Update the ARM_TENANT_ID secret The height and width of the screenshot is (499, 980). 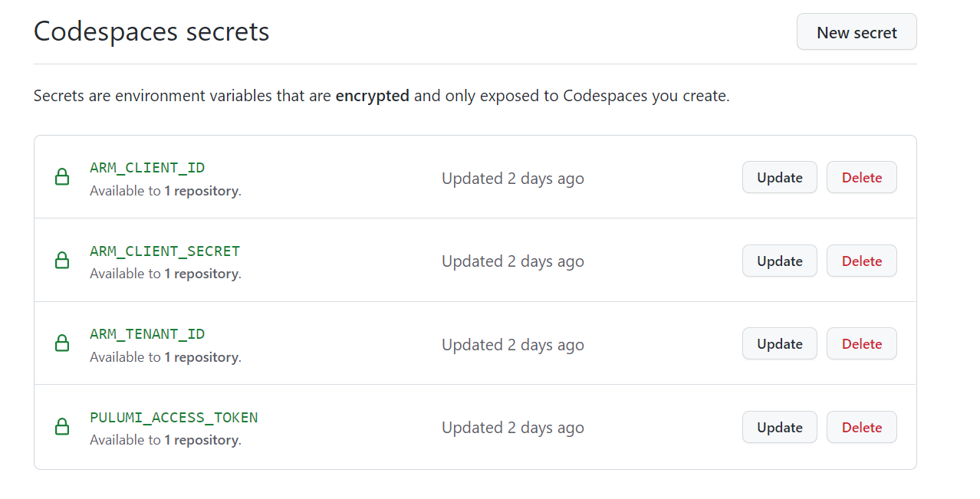(779, 343)
